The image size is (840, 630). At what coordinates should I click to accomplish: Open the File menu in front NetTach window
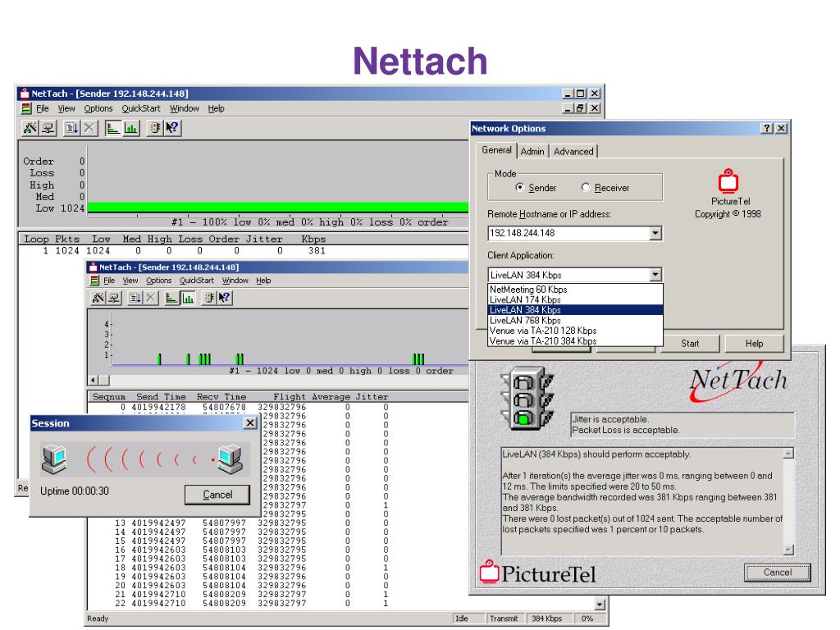pos(109,281)
